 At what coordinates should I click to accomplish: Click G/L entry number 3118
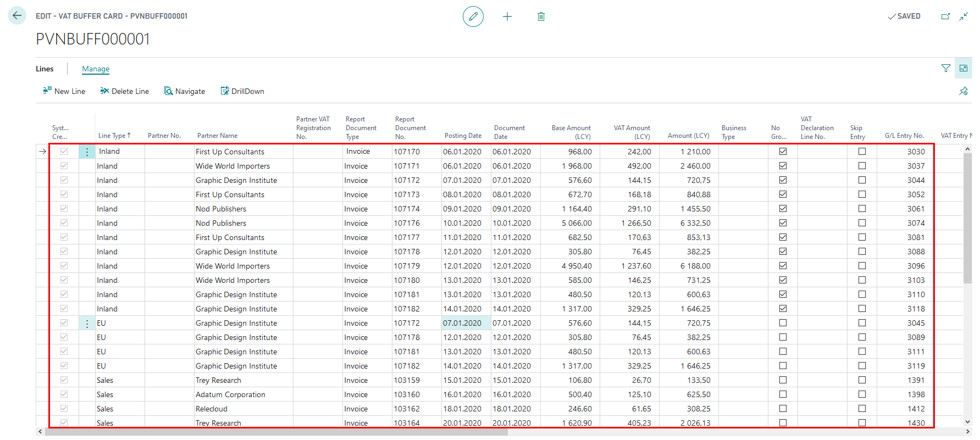(916, 309)
